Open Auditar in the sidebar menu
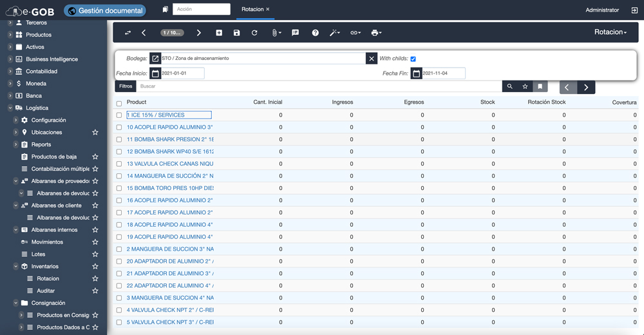Viewport: 644px width, 335px height. click(x=46, y=291)
